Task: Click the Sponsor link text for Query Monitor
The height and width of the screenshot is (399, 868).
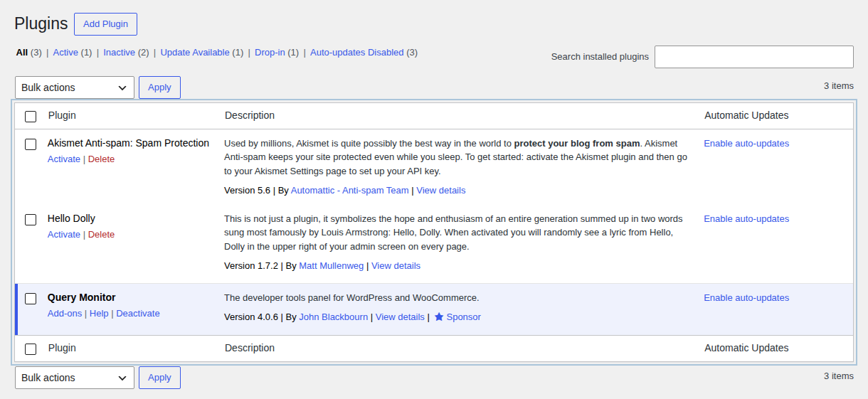Action: click(464, 317)
